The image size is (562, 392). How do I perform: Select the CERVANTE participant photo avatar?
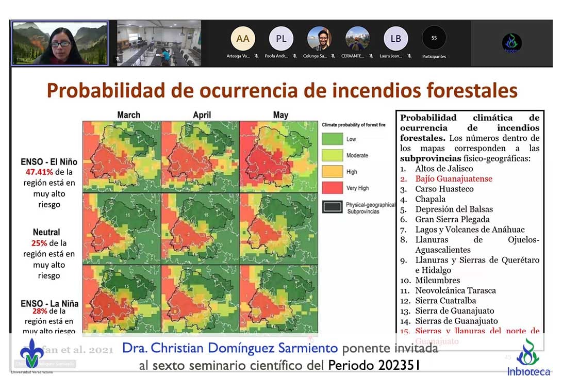click(357, 39)
